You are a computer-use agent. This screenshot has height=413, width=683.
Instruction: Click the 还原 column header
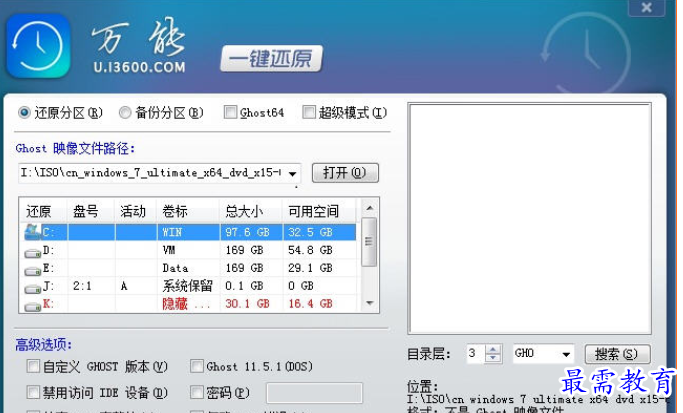pos(43,212)
